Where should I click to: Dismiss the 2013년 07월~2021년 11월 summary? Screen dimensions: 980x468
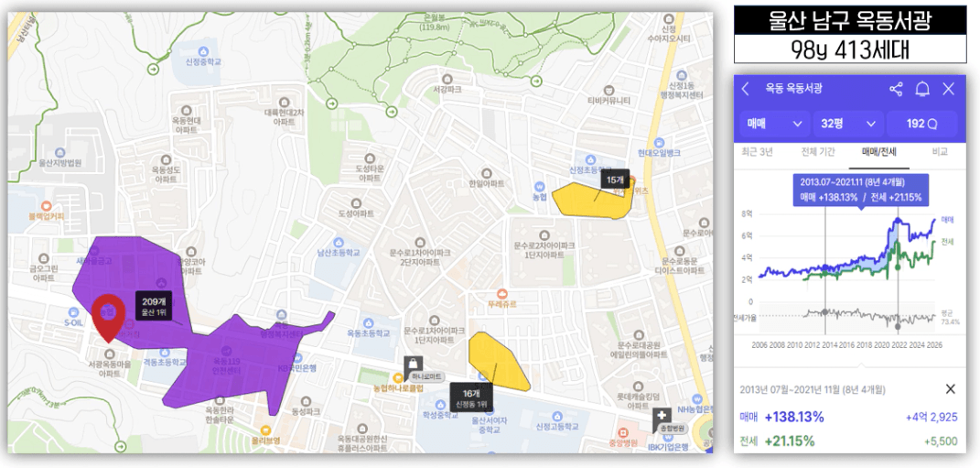pos(950,389)
